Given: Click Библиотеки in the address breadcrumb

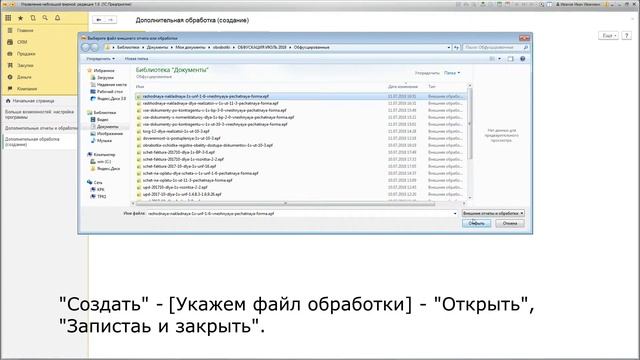Looking at the screenshot, I should 128,47.
